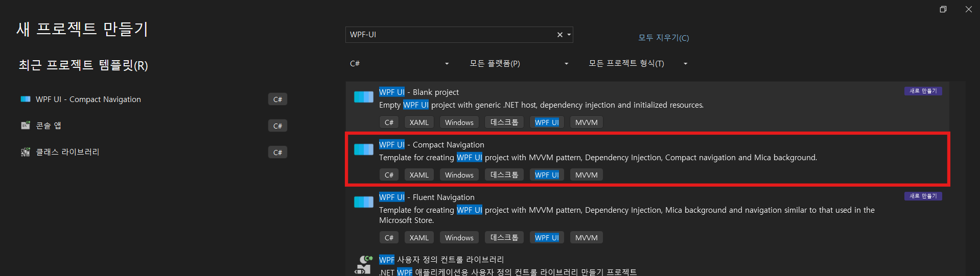Click the MVVM tag under Blank project
The width and height of the screenshot is (980, 276).
pos(587,122)
